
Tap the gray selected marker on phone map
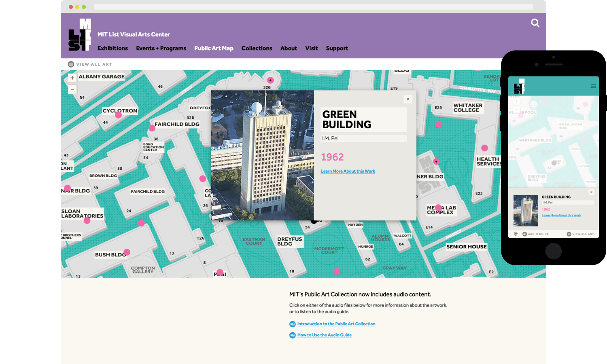click(554, 163)
